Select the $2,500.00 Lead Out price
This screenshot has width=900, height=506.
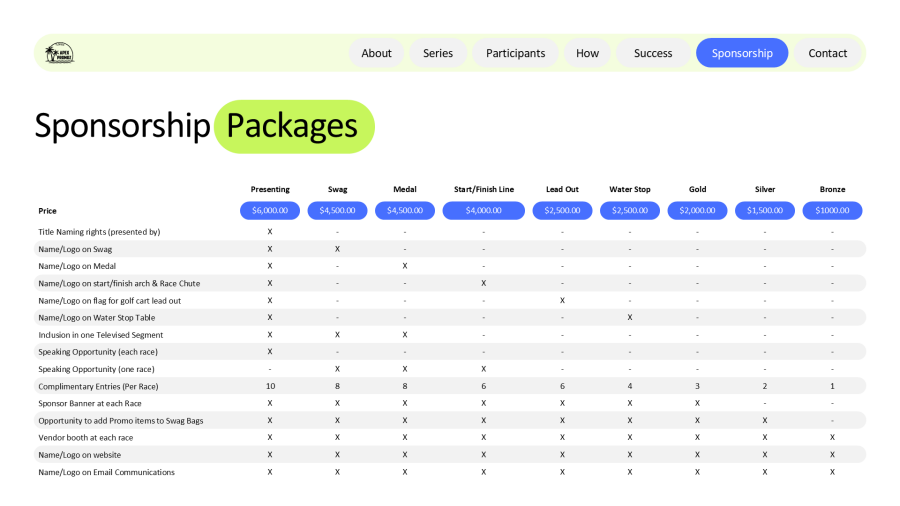(x=562, y=211)
